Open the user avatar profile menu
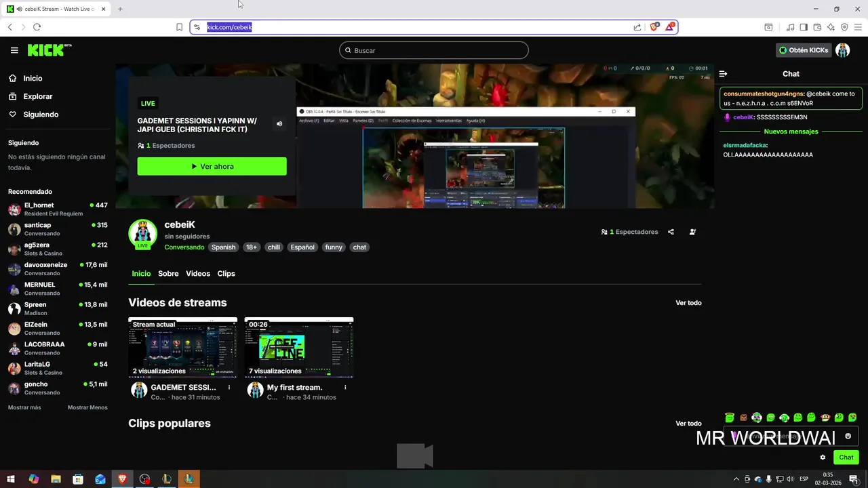The width and height of the screenshot is (868, 488). (843, 50)
